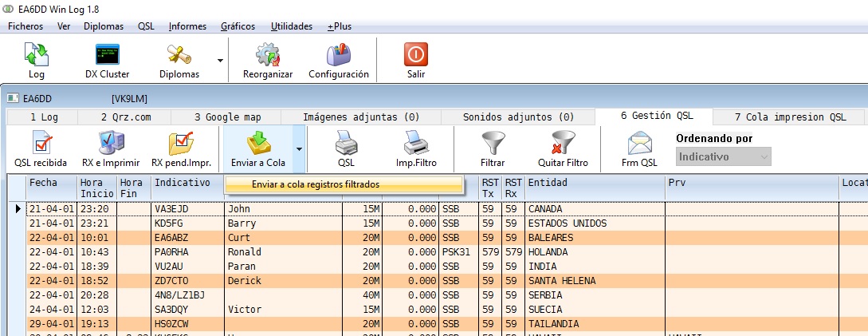Screen dimensions: 868x336
Task: Click RX e Imprimir icon
Action: tap(111, 149)
